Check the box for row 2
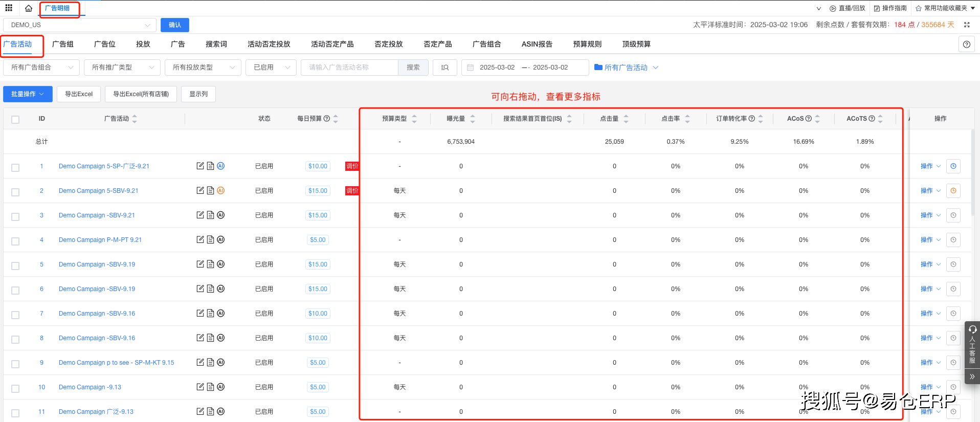This screenshot has height=422, width=980. [x=15, y=192]
